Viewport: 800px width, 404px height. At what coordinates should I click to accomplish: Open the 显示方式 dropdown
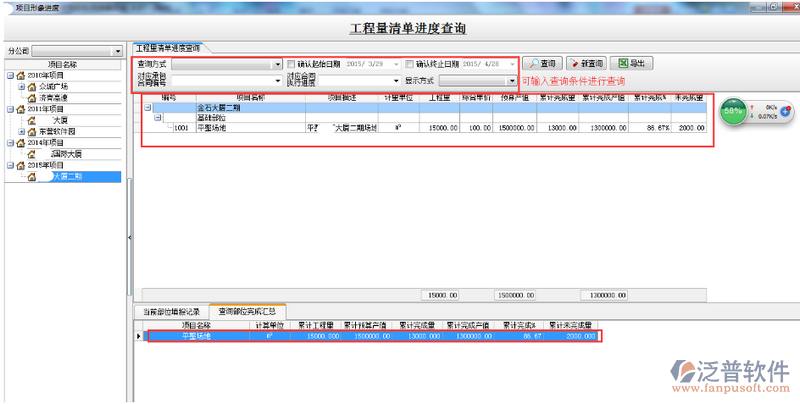click(512, 81)
